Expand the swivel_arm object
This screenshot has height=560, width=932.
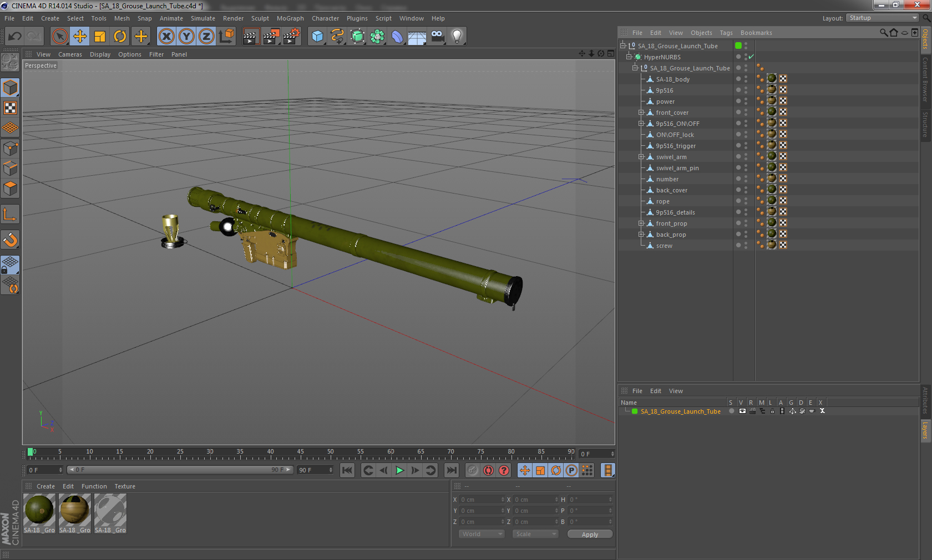641,156
